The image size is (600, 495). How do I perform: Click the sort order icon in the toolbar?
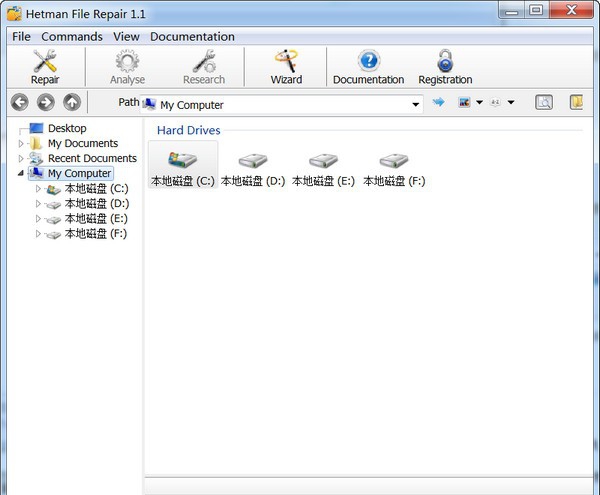point(495,102)
